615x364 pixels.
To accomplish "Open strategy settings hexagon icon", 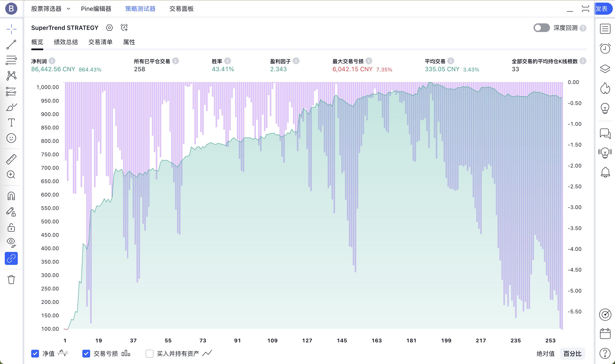I will (109, 28).
